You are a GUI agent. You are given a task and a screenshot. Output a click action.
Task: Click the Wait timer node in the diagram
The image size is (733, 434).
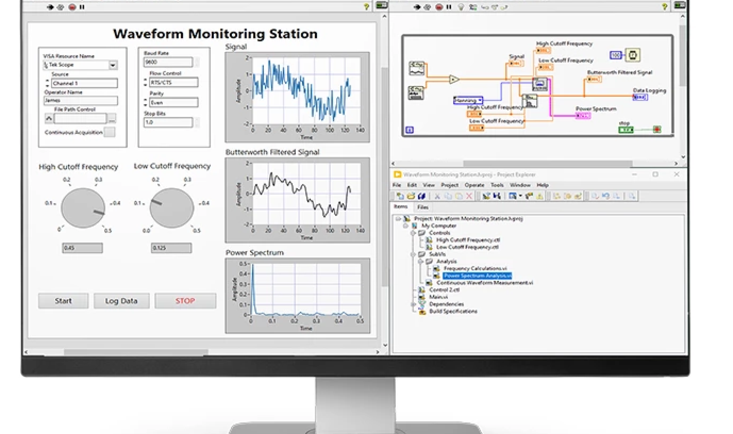[634, 53]
